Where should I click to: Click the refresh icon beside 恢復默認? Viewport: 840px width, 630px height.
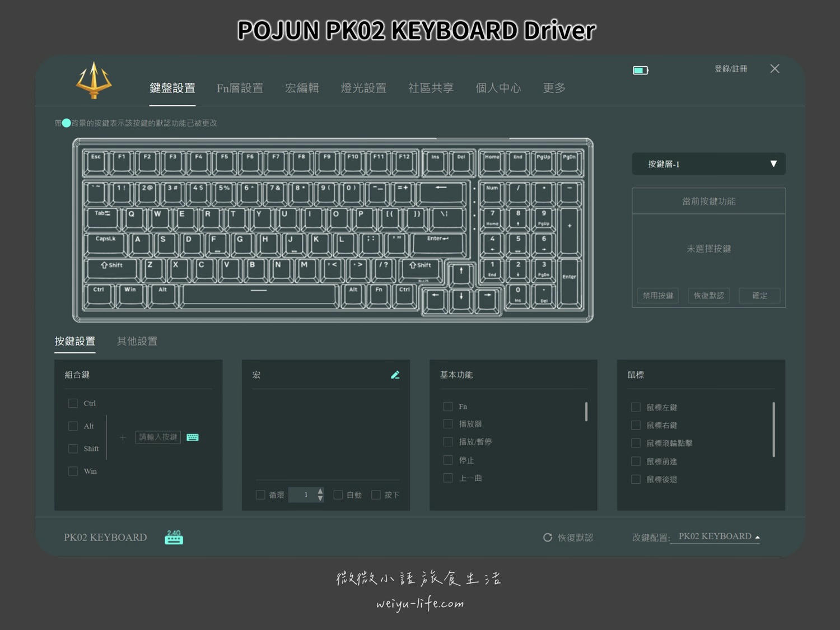[548, 538]
